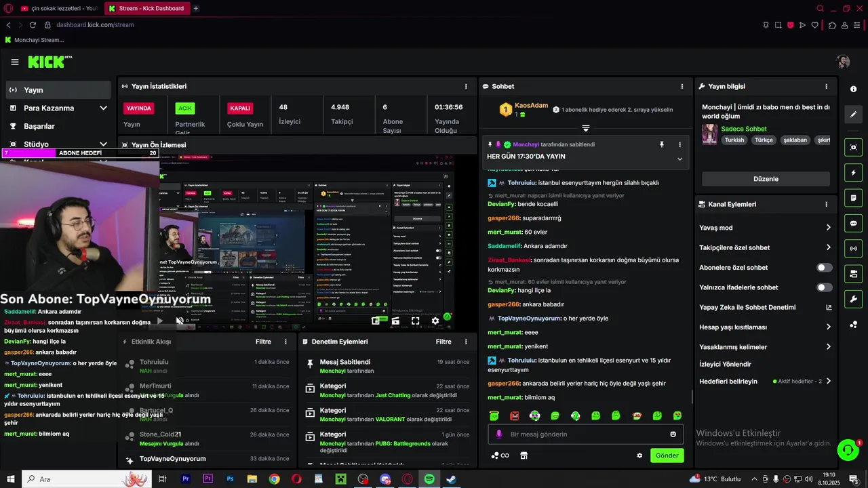This screenshot has height=488, width=868.
Task: Toggle the stream preview frame icon in sidebar
Action: tap(853, 147)
